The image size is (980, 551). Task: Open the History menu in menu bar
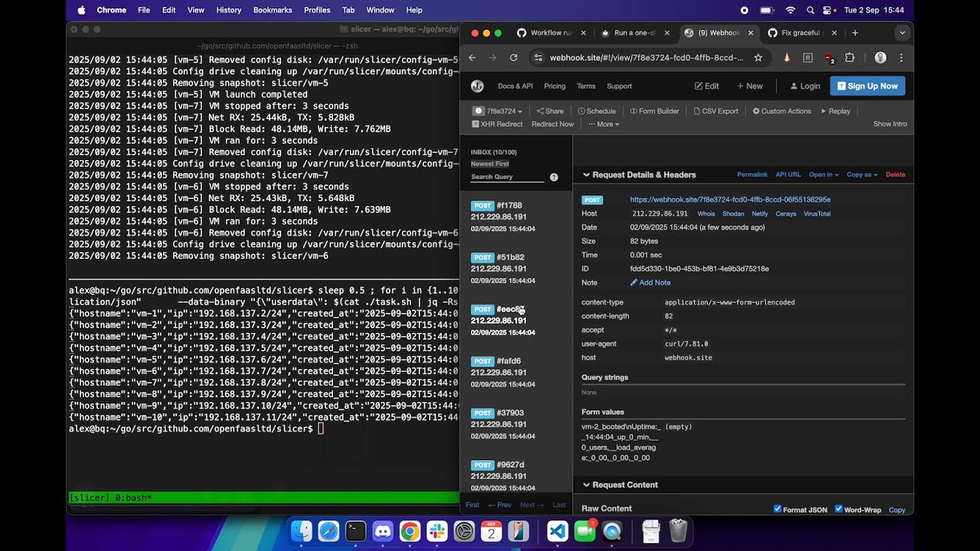(229, 10)
